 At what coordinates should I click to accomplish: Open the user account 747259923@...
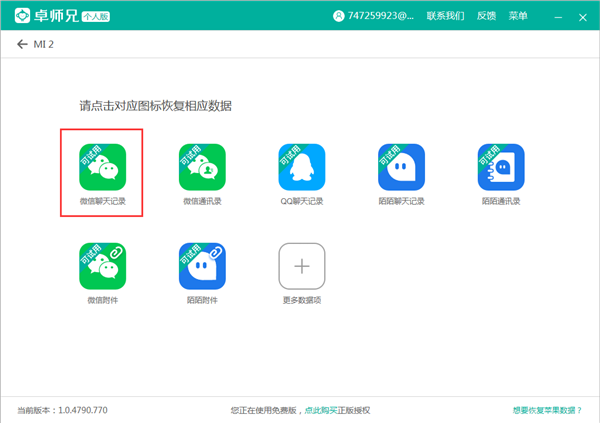(x=373, y=16)
